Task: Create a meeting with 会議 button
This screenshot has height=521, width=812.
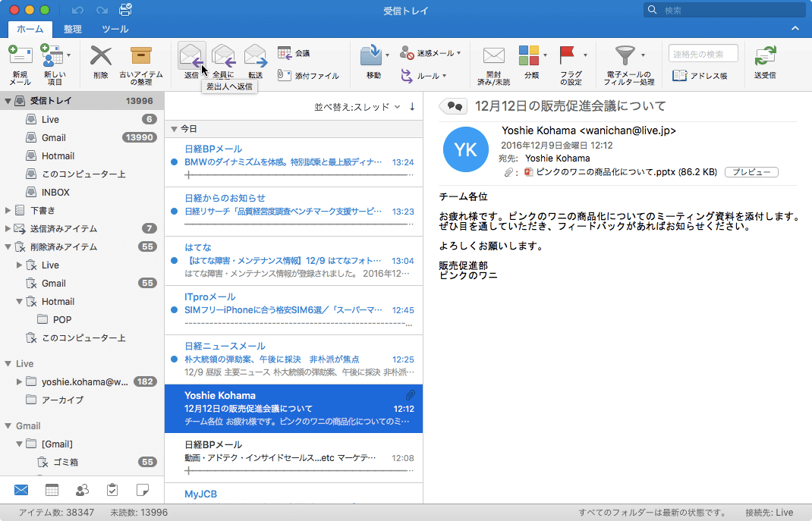Action: [x=294, y=53]
